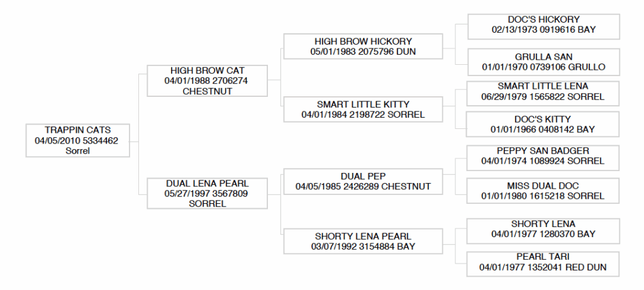Click the HIGH BROW CAT sire box
The height and width of the screenshot is (290, 644).
[207, 81]
